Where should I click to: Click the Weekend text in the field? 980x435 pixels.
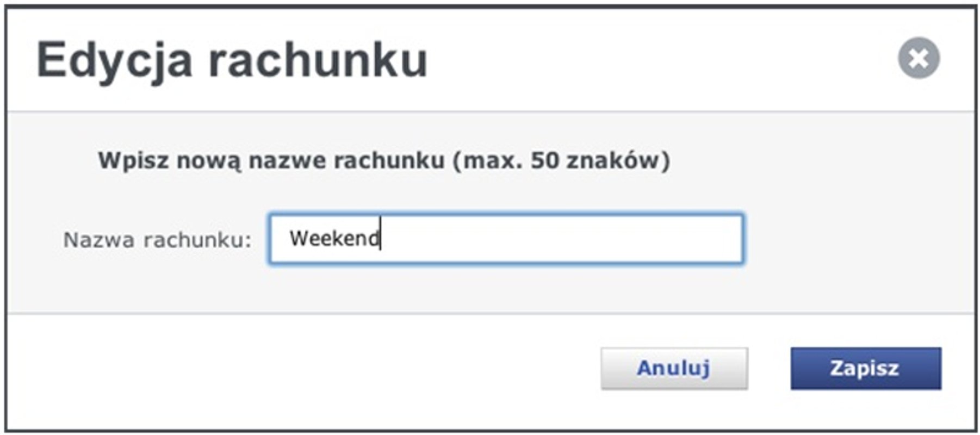click(336, 238)
